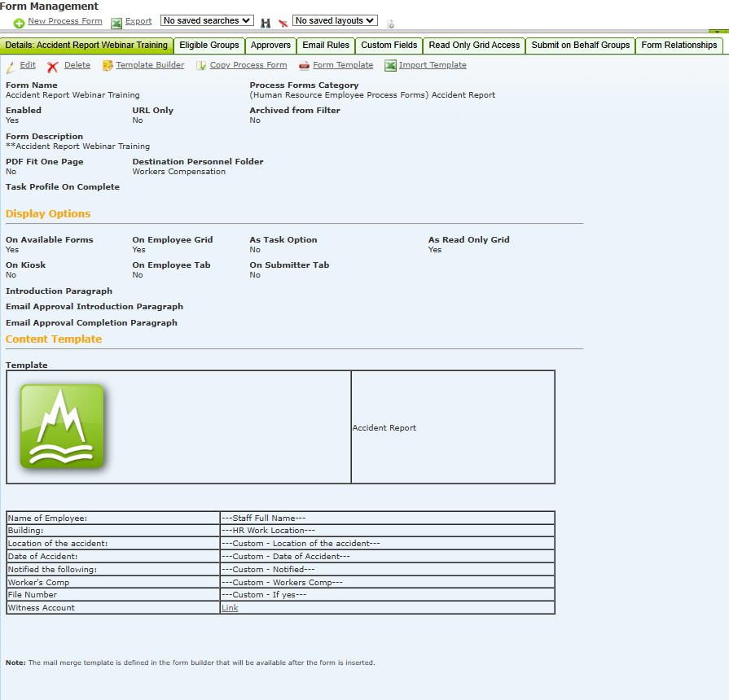Image resolution: width=729 pixels, height=700 pixels.
Task: Click the Edit link
Action: (x=28, y=65)
